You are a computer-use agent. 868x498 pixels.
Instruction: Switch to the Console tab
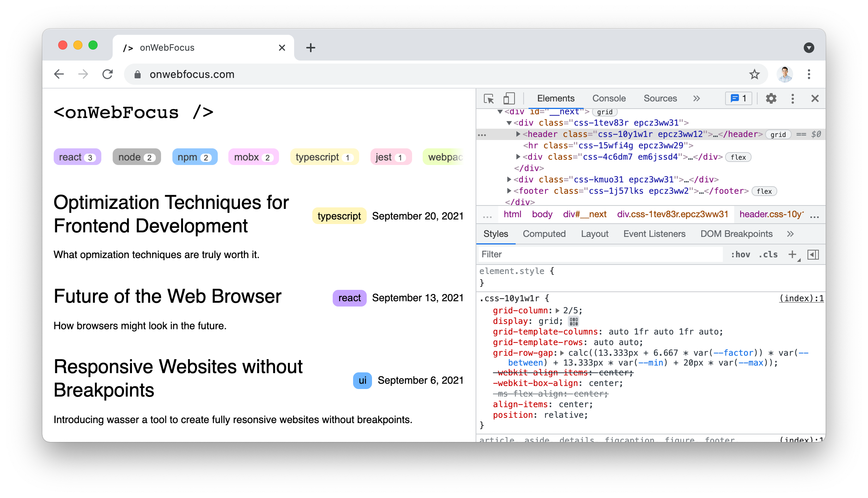point(609,98)
